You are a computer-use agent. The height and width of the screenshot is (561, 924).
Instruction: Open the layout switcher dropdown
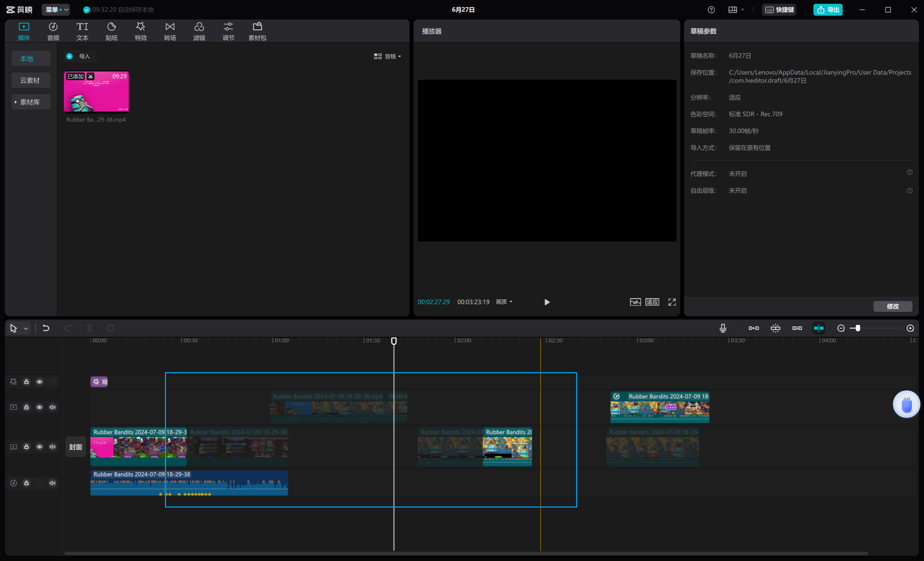(x=736, y=10)
